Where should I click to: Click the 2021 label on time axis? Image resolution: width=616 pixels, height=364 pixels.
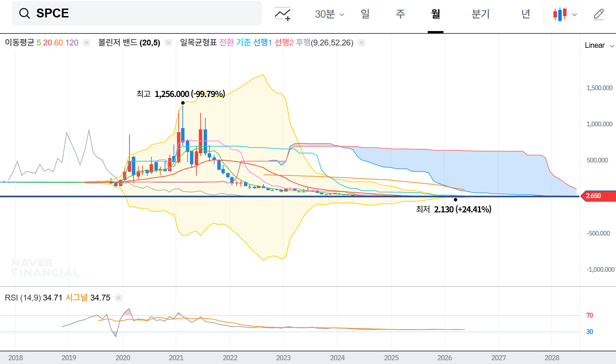click(176, 358)
